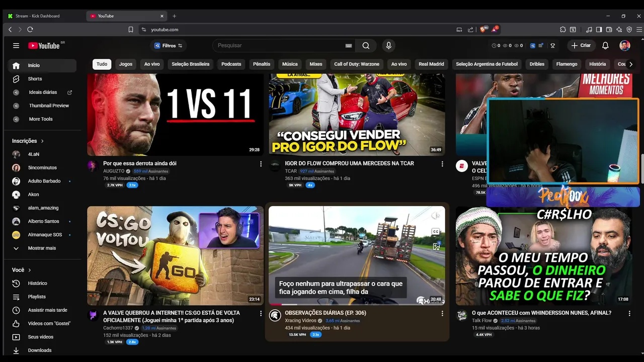Open the account avatar menu
The width and height of the screenshot is (644, 362).
(x=625, y=46)
